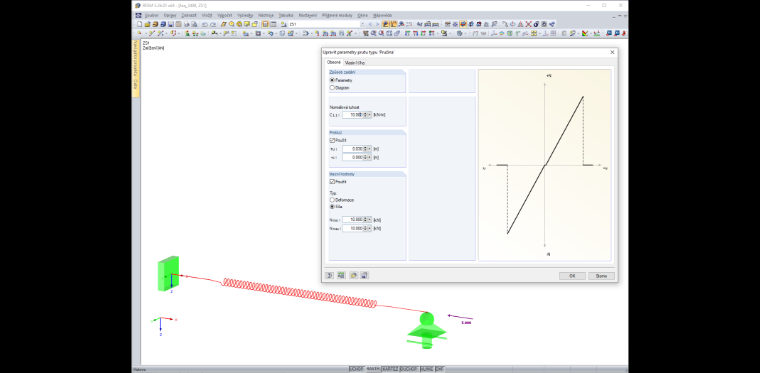Click the green wall support at the member start

pos(168,273)
